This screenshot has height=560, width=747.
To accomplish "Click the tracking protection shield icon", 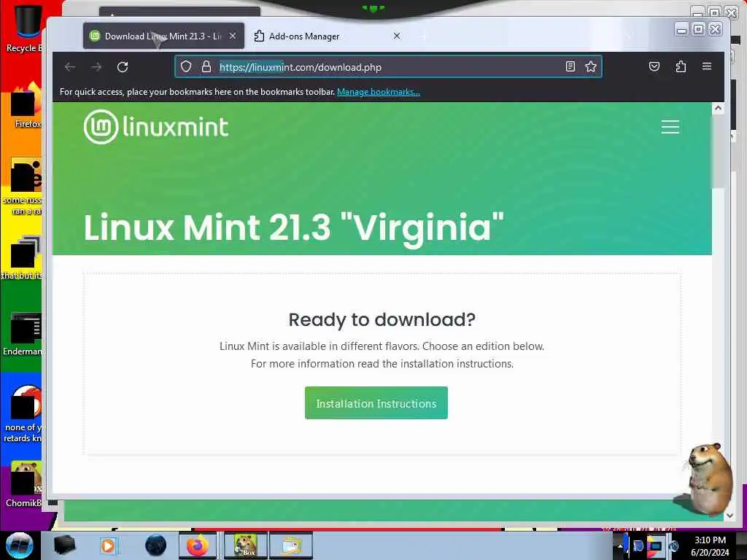I will tap(186, 66).
